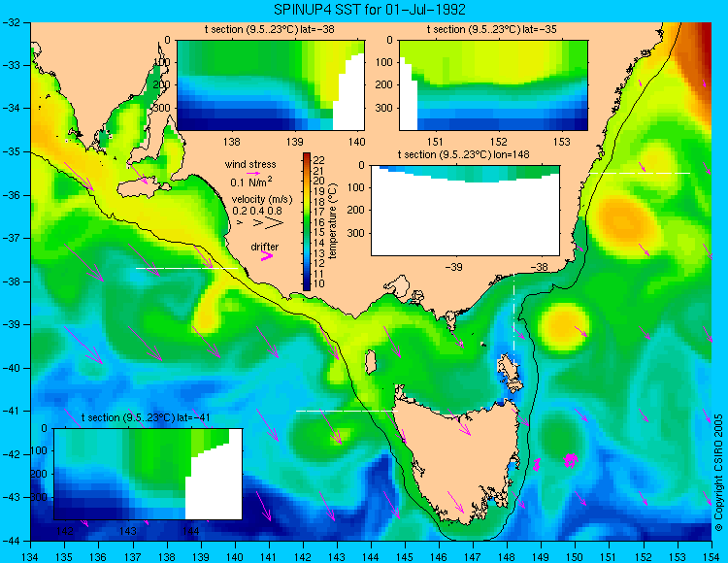
Task: Click the white section line at lat -41
Action: click(x=347, y=411)
